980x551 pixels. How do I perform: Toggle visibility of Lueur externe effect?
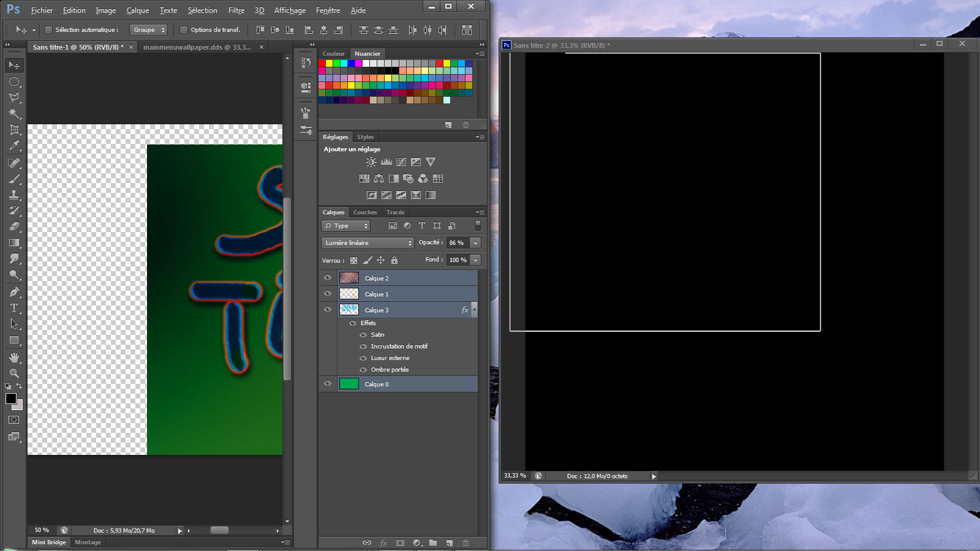point(363,358)
